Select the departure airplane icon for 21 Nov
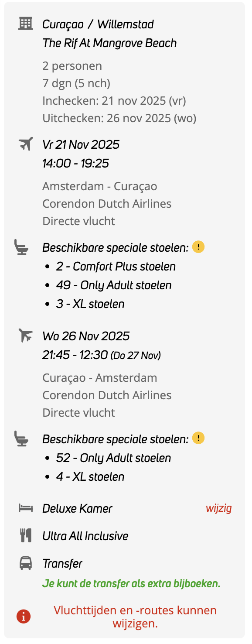This screenshot has height=644, width=252. (25, 143)
